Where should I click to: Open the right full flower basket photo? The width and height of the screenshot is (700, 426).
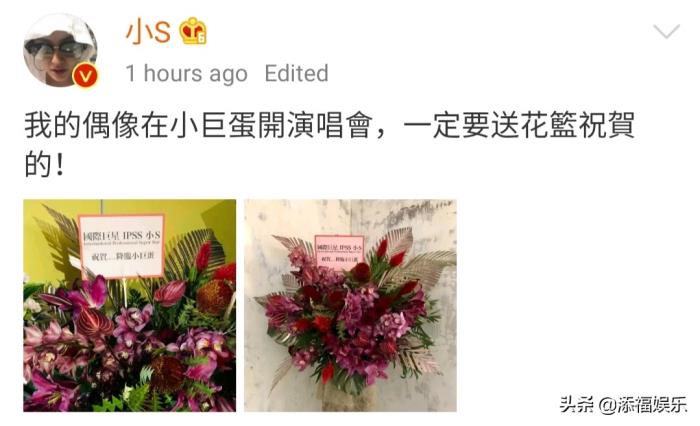point(350,305)
